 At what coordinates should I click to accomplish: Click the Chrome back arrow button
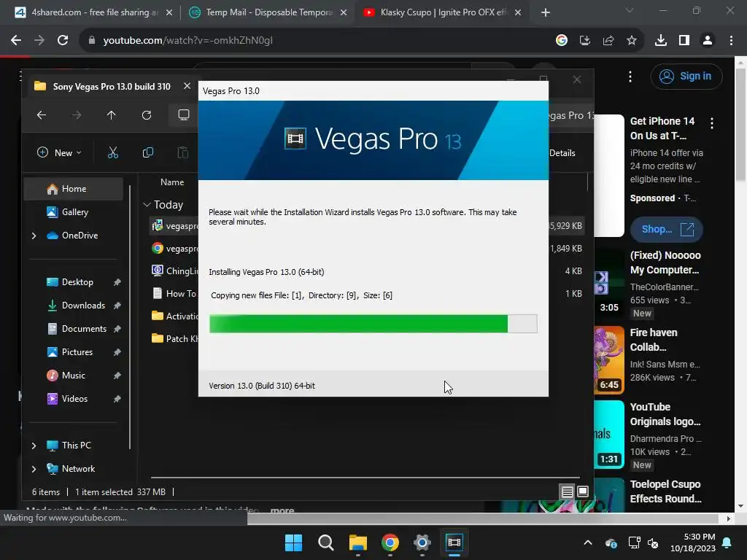point(16,41)
